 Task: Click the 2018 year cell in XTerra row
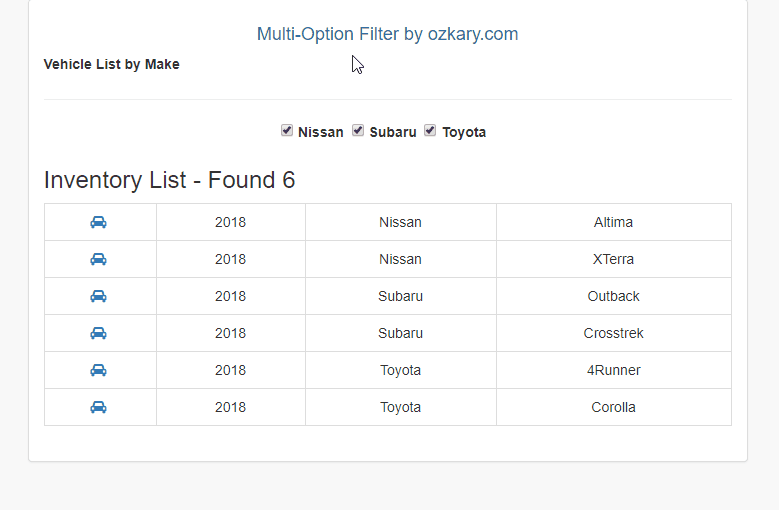pos(231,259)
